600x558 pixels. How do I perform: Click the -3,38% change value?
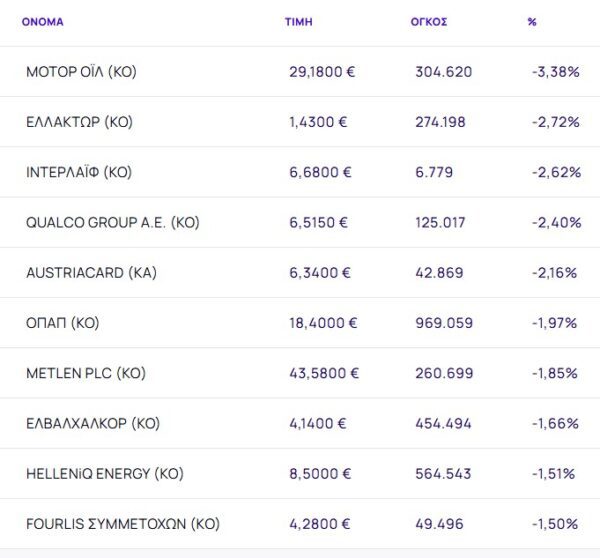(556, 72)
